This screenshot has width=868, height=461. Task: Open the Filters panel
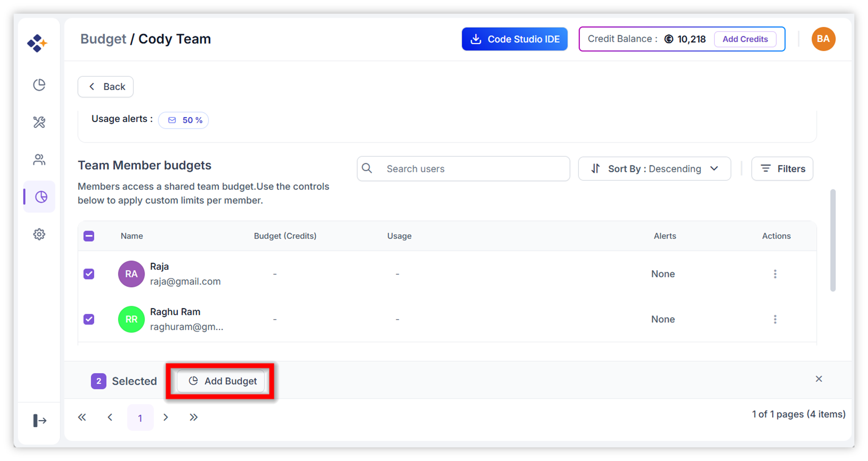(x=782, y=169)
